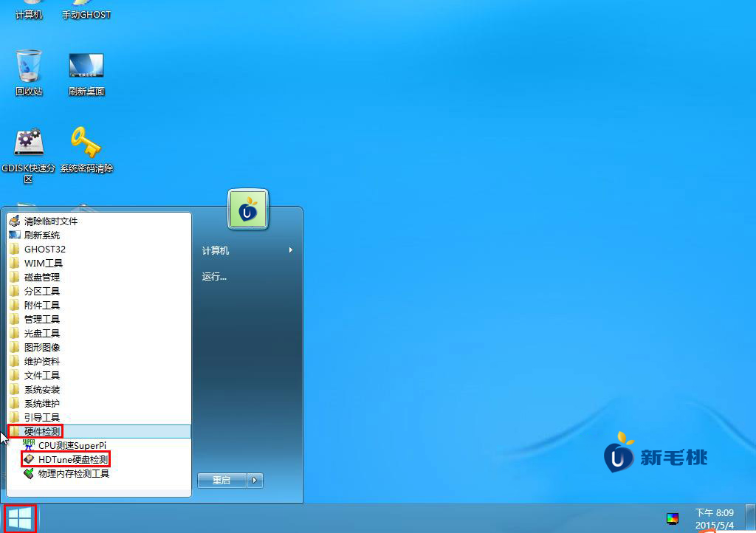Click the user avatar picture
Screen dimensions: 756x533
248,209
